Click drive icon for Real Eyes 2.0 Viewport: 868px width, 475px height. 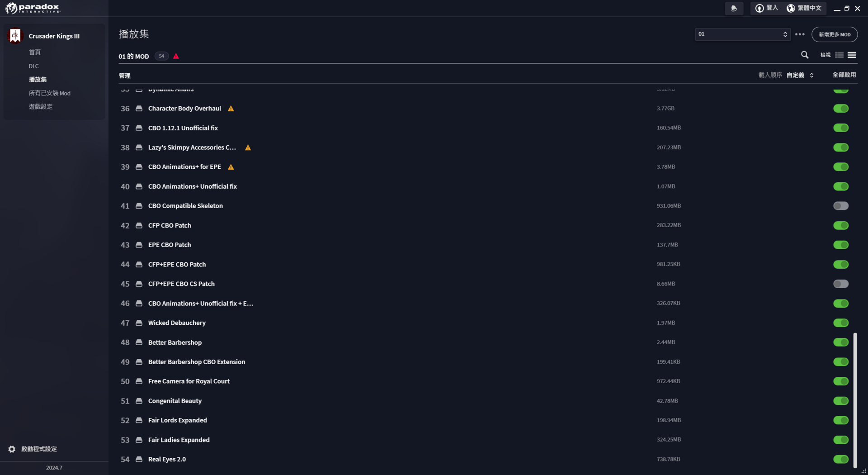coord(139,459)
